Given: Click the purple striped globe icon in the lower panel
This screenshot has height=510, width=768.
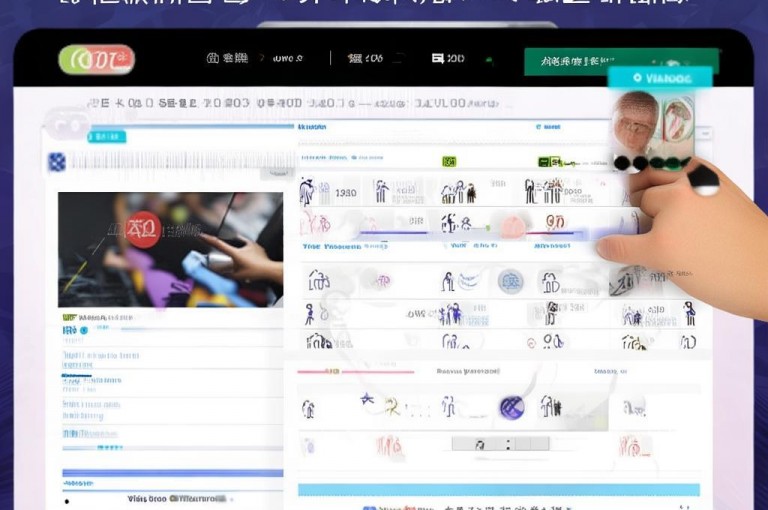Looking at the screenshot, I should [x=512, y=408].
